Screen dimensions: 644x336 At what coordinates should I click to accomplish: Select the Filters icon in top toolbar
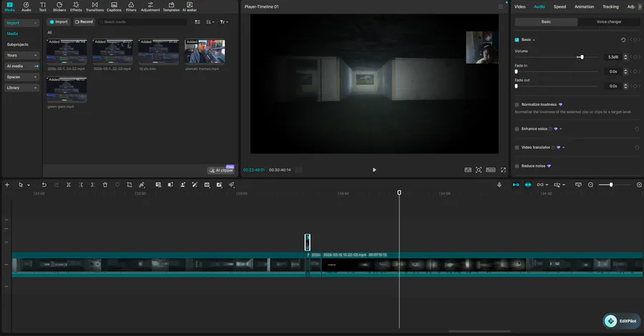pos(131,6)
